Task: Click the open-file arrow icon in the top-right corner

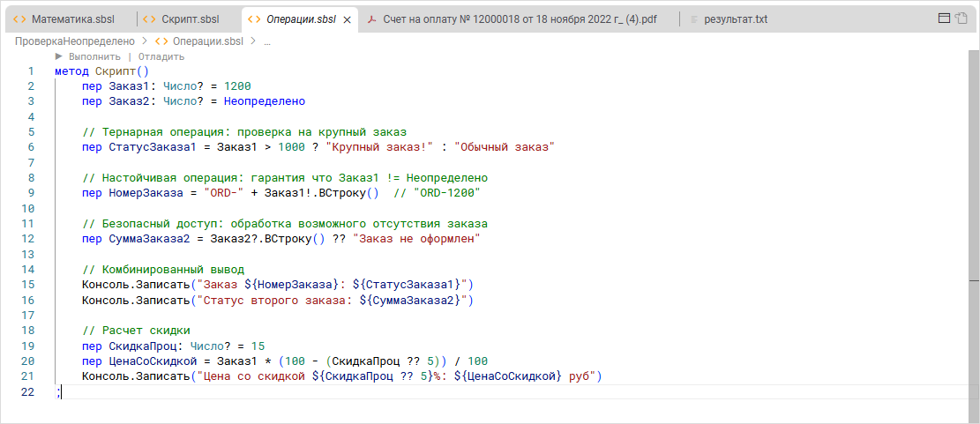Action: [x=961, y=19]
